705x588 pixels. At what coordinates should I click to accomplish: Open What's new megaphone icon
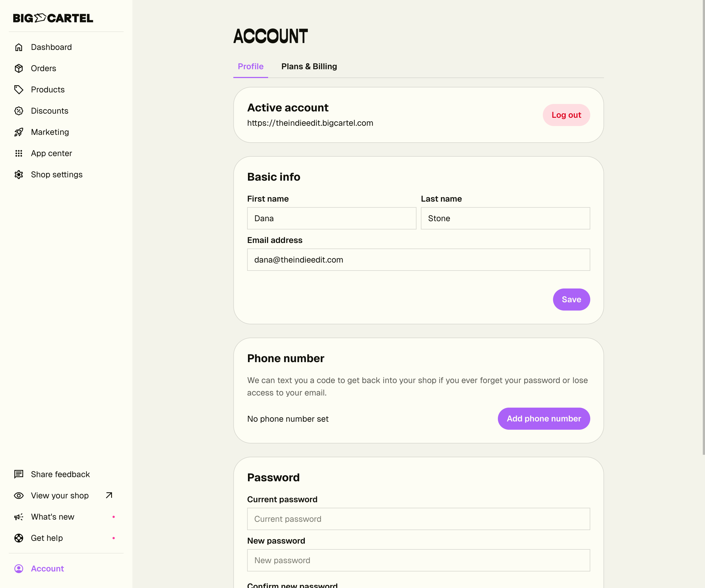pyautogui.click(x=19, y=517)
